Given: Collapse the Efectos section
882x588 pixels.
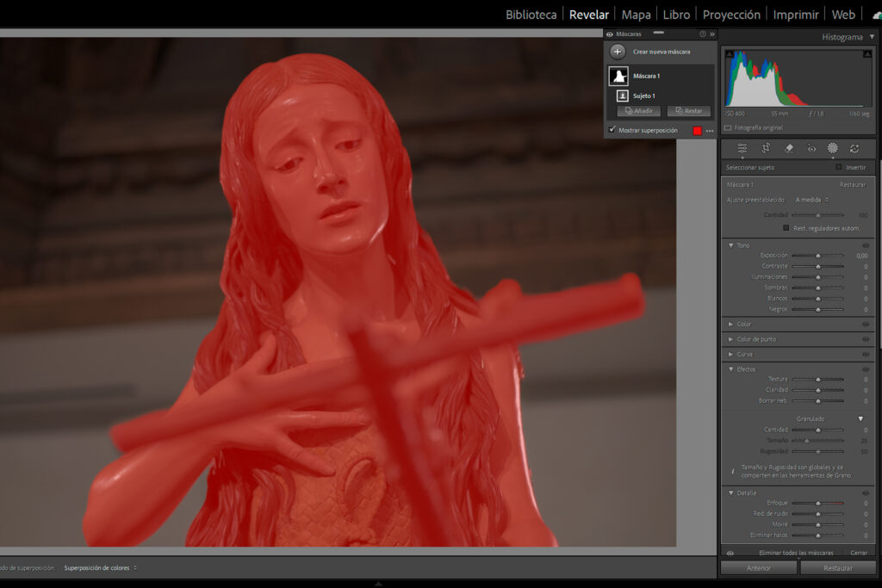Looking at the screenshot, I should pyautogui.click(x=730, y=369).
